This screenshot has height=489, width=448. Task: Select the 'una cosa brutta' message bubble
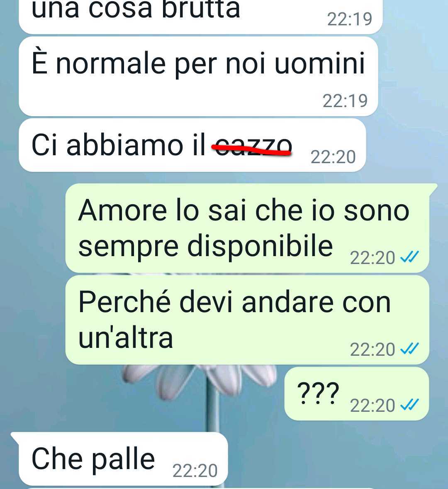(x=201, y=16)
